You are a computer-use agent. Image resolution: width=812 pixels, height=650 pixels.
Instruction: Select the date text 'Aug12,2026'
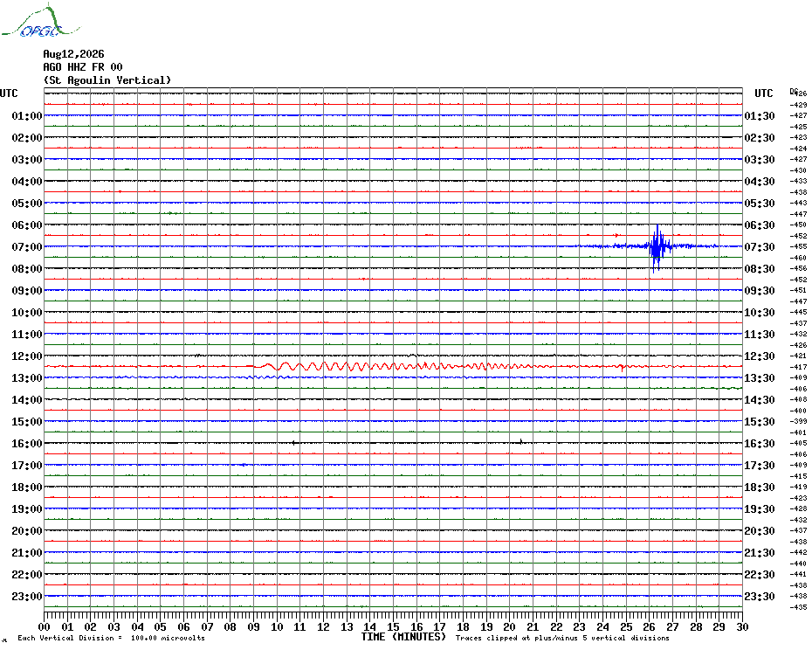pos(73,54)
